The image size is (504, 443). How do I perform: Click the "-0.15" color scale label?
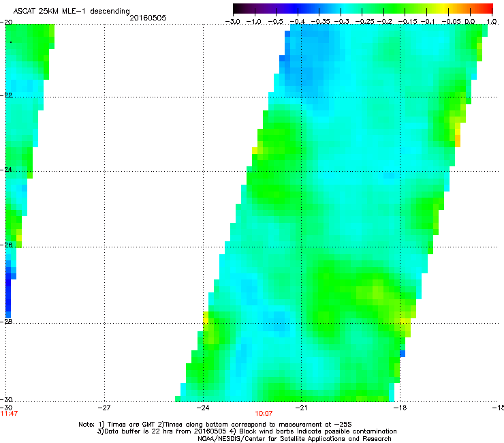408,22
